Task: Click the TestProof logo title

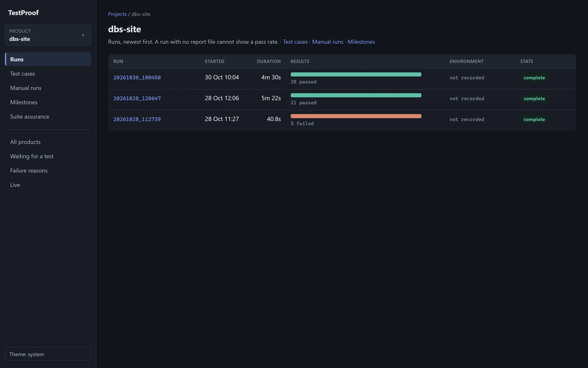Action: tap(23, 13)
